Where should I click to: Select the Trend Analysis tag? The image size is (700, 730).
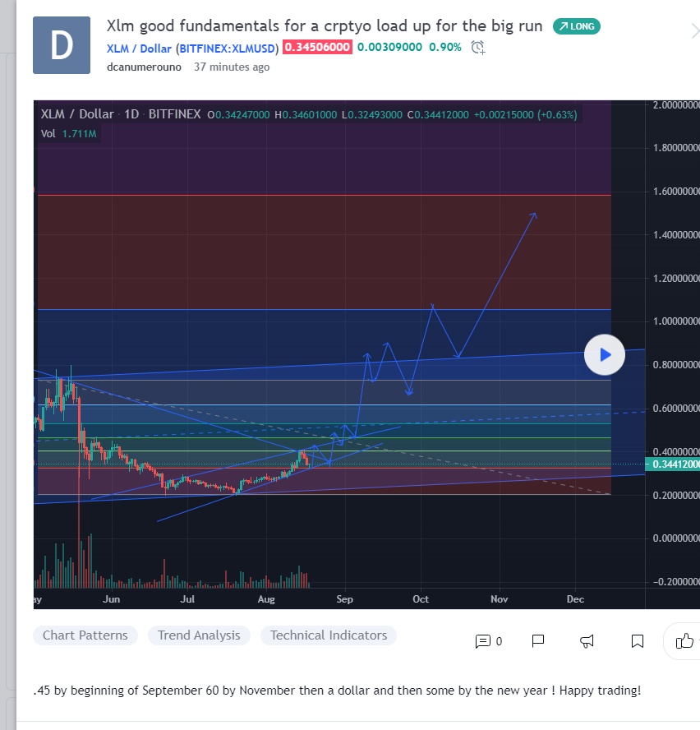pos(199,635)
